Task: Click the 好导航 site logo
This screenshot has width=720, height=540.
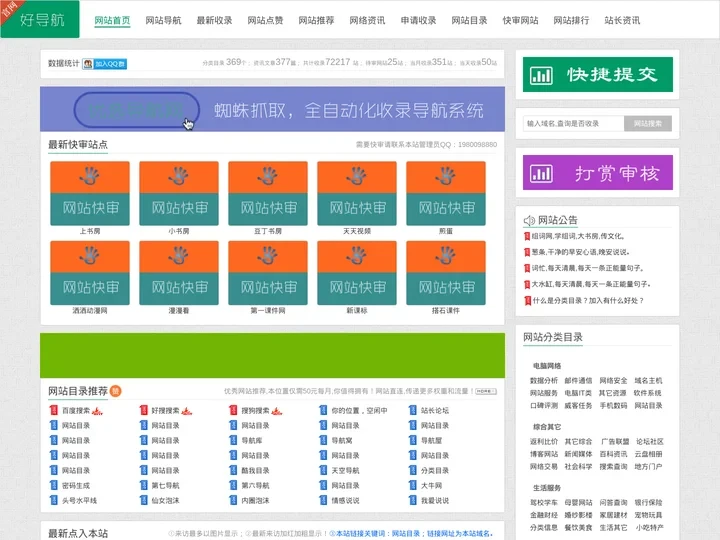Action: tap(40, 19)
